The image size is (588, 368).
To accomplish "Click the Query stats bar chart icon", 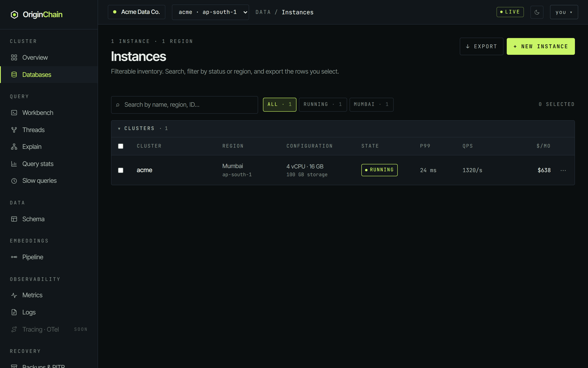I will tap(14, 164).
